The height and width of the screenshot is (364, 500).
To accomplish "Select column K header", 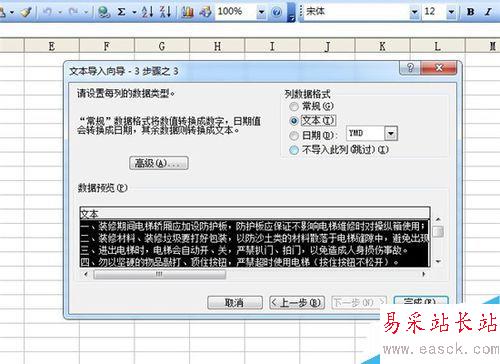I will coord(382,46).
